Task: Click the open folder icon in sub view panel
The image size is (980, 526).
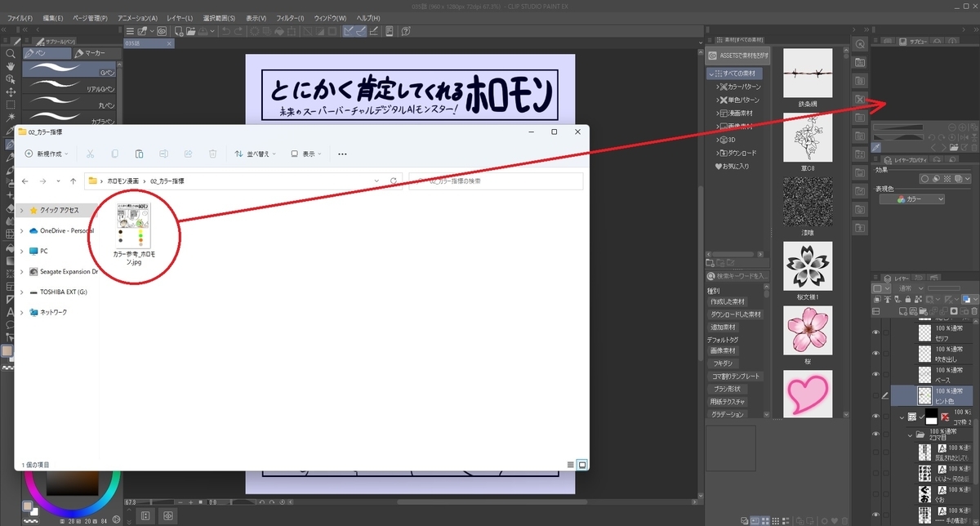Action: click(x=954, y=147)
